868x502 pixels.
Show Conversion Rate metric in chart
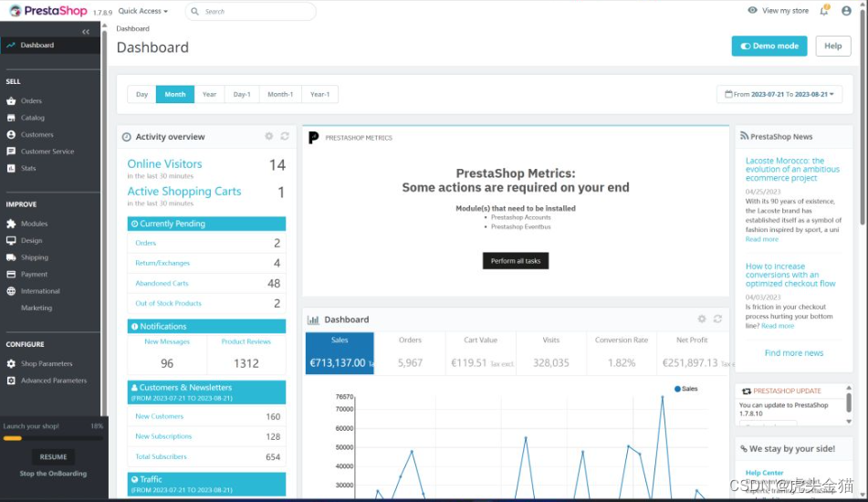click(621, 353)
